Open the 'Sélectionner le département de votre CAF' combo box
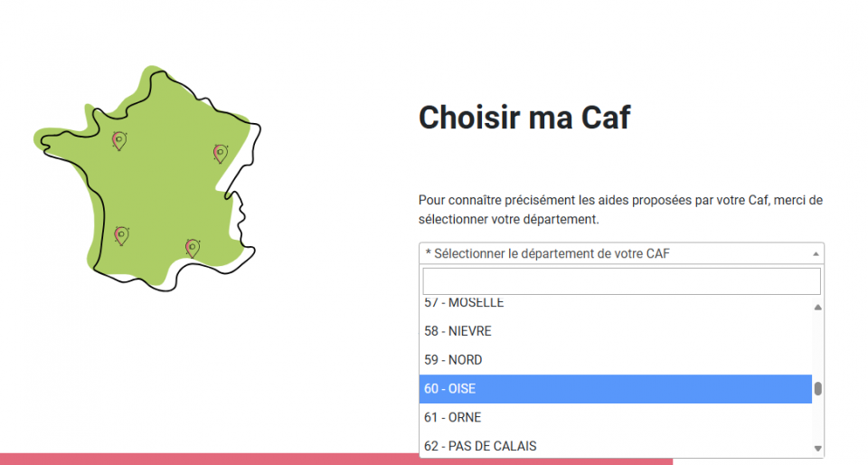Viewport: 868px width, 465px height. click(x=615, y=254)
